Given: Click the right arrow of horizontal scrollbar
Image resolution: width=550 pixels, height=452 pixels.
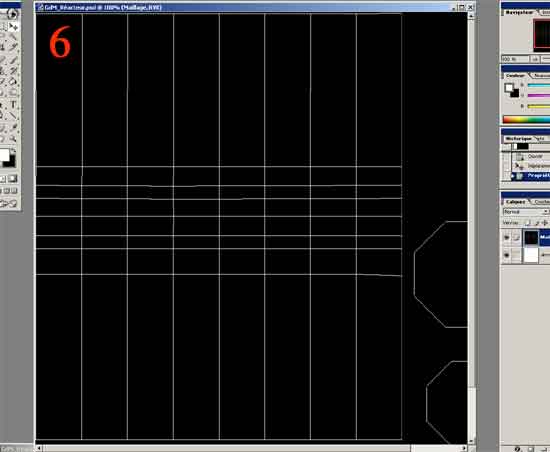Looking at the screenshot, I should (464, 448).
